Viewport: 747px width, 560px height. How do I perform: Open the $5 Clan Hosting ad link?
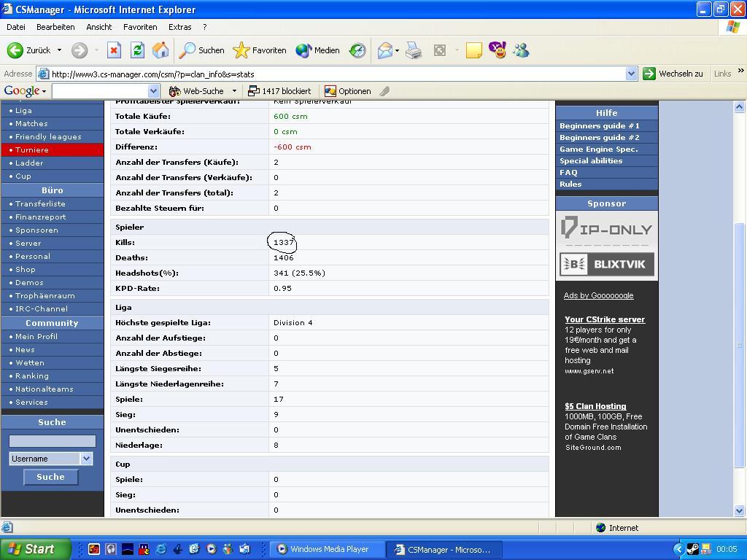click(x=595, y=406)
